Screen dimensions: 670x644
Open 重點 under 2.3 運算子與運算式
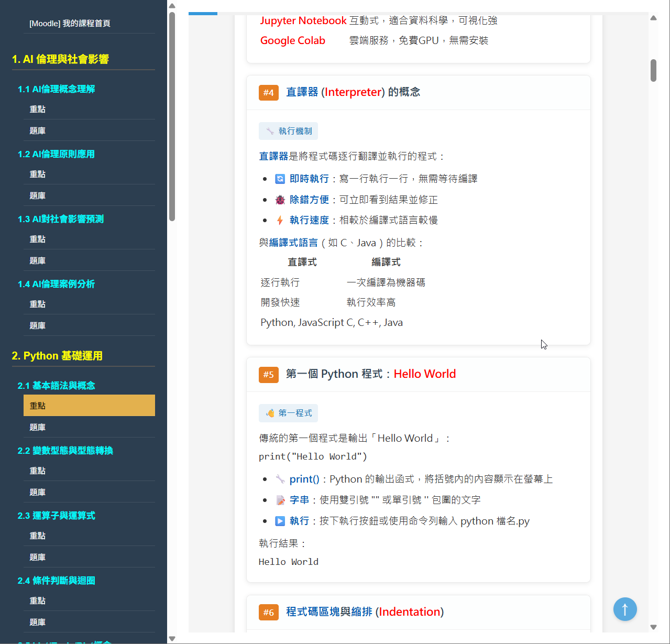(89, 536)
